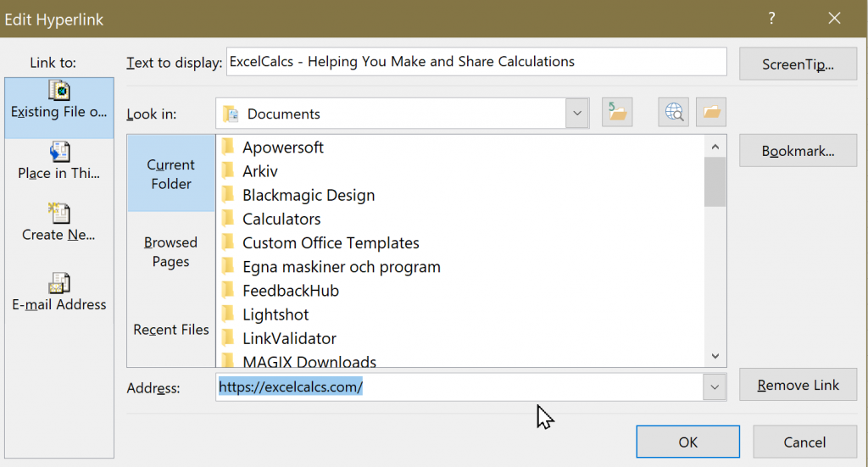Expand the Address history dropdown arrow
The height and width of the screenshot is (467, 868).
point(715,386)
